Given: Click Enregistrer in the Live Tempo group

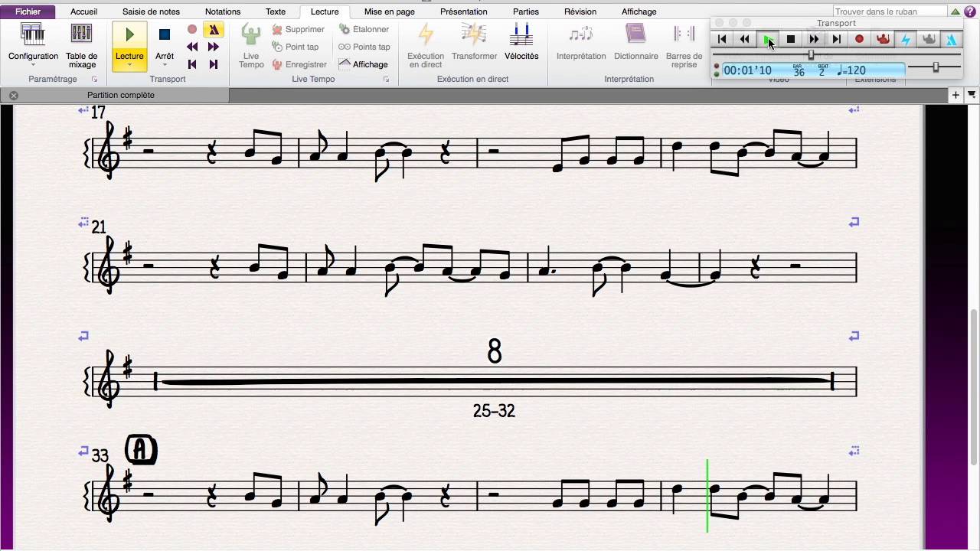Looking at the screenshot, I should point(299,64).
